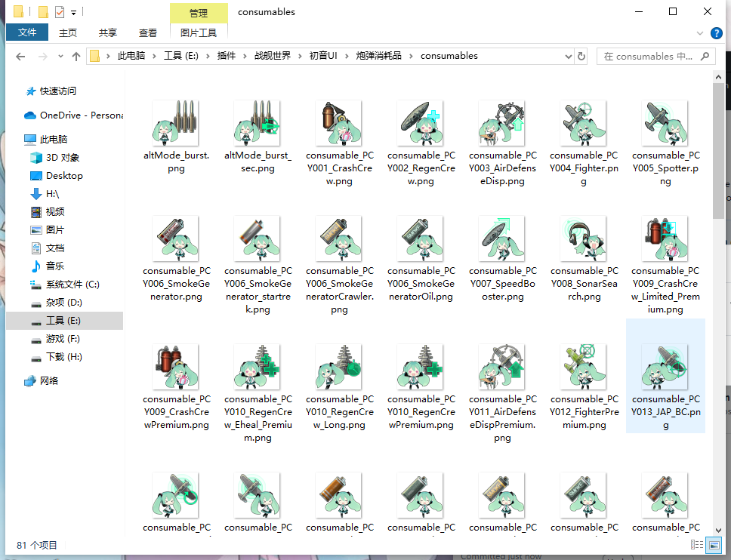731x560 pixels.
Task: Select the CrashCrew_Limited_Premium.png icon
Action: (665, 238)
